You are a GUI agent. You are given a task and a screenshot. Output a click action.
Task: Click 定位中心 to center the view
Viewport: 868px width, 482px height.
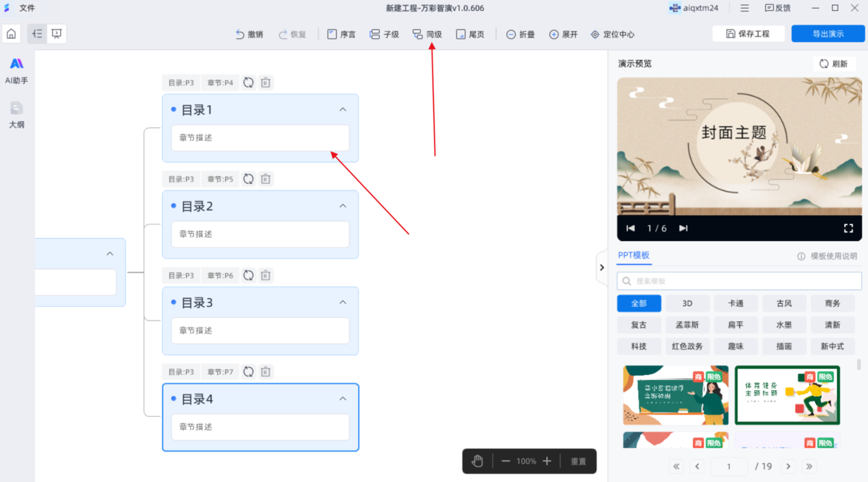pos(612,34)
